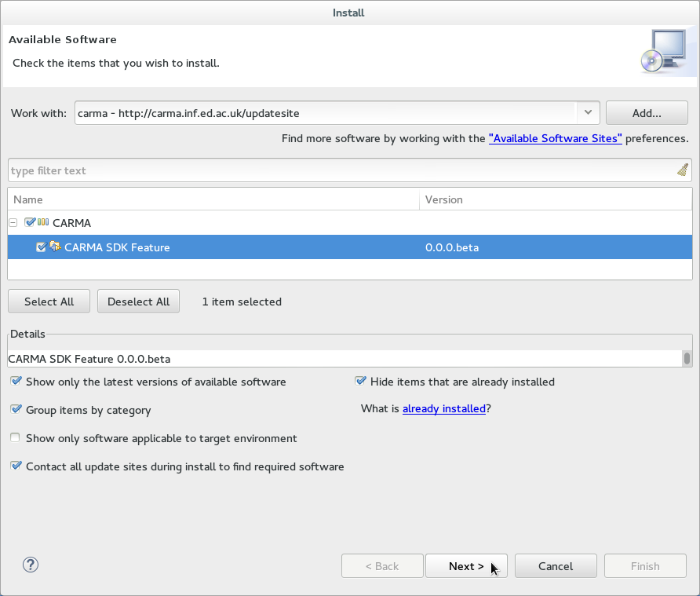This screenshot has height=596, width=700.
Task: Toggle Show only the latest versions checkbox
Action: tap(16, 381)
